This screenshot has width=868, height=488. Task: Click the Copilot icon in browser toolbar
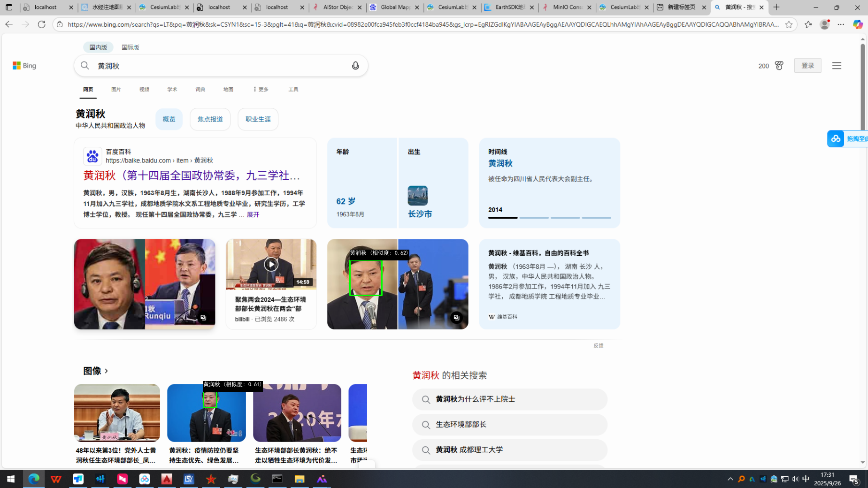click(857, 24)
